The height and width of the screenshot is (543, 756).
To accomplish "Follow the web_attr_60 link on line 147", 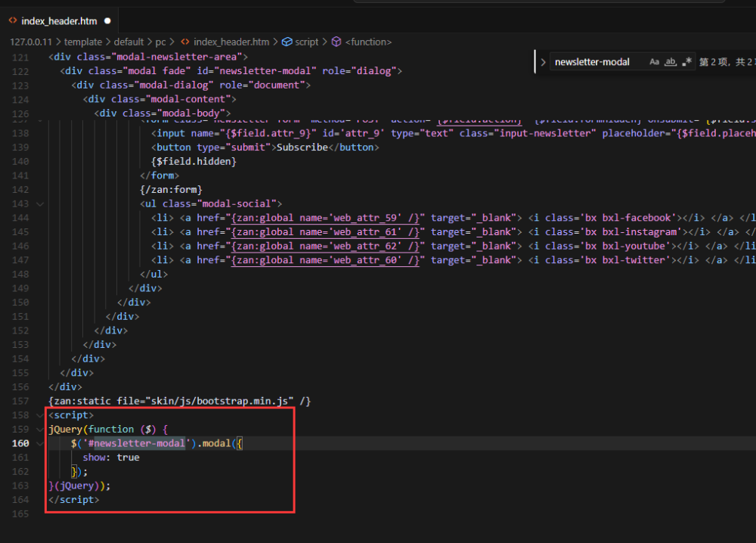I will pyautogui.click(x=325, y=260).
